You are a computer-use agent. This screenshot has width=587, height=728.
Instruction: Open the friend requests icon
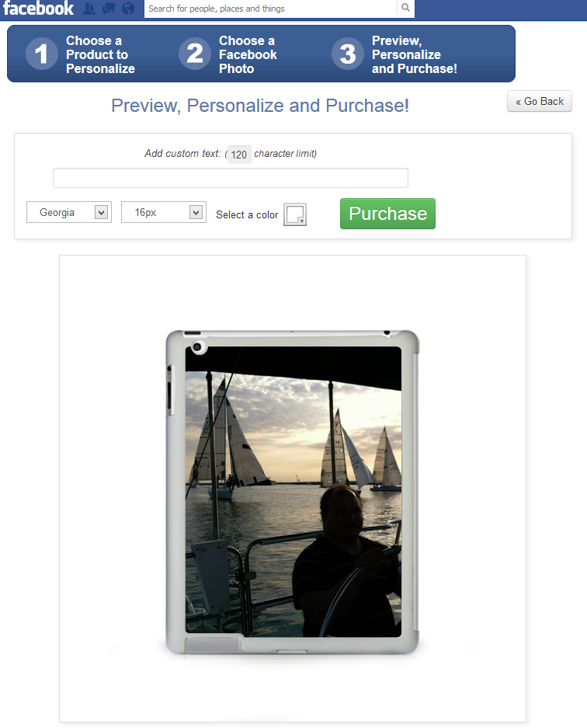[x=89, y=9]
